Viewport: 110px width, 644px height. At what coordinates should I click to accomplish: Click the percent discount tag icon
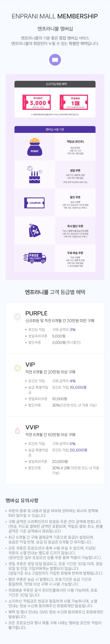(35, 231)
